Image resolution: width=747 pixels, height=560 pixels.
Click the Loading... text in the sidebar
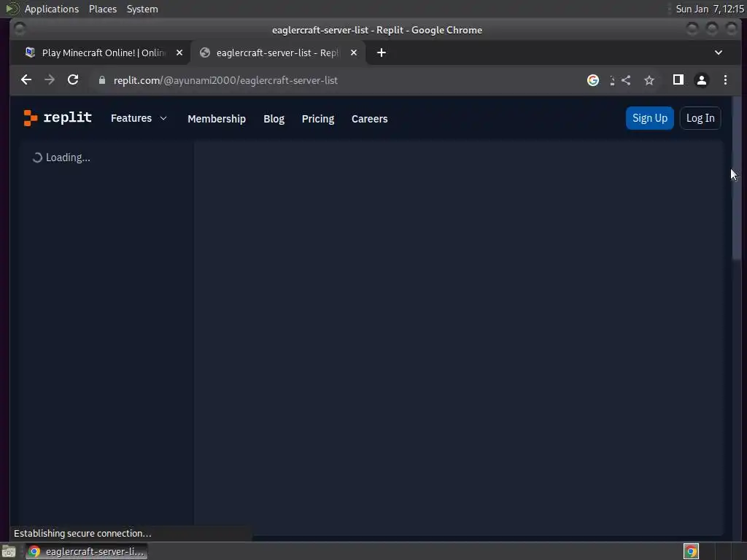(68, 157)
